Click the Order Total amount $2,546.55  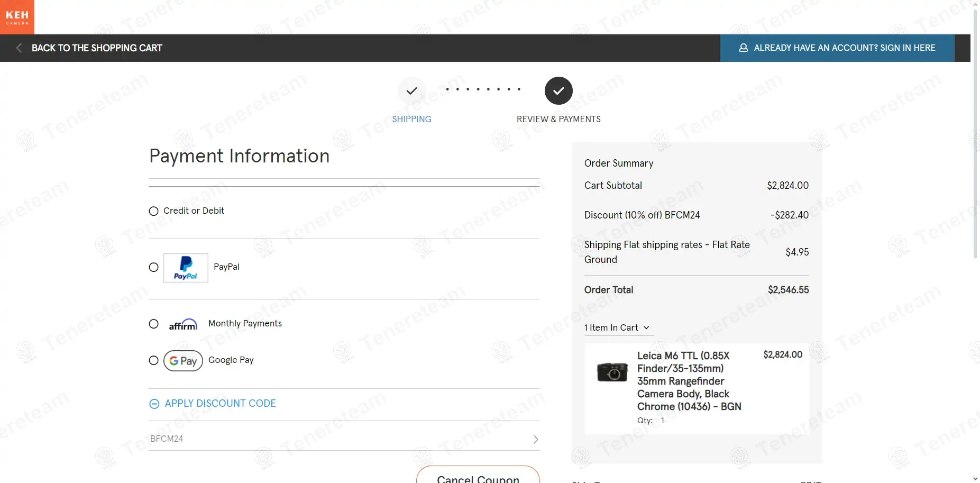pyautogui.click(x=788, y=290)
